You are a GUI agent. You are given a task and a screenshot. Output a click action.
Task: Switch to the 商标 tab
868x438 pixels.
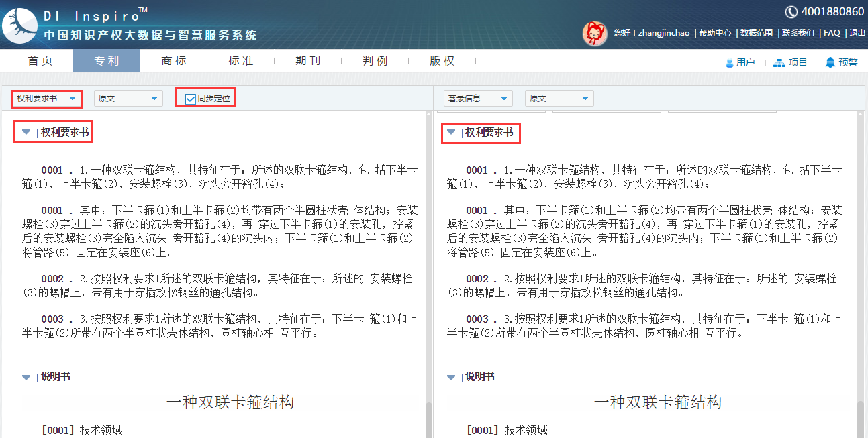(174, 60)
